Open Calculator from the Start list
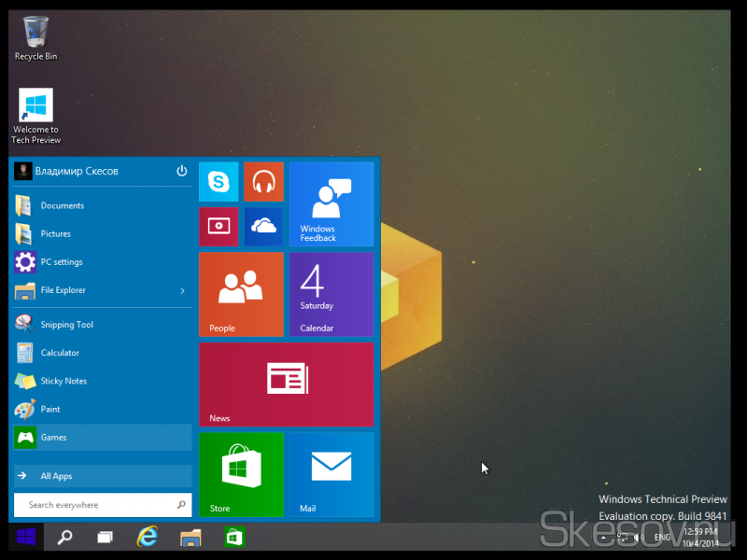The width and height of the screenshot is (747, 560). point(60,353)
